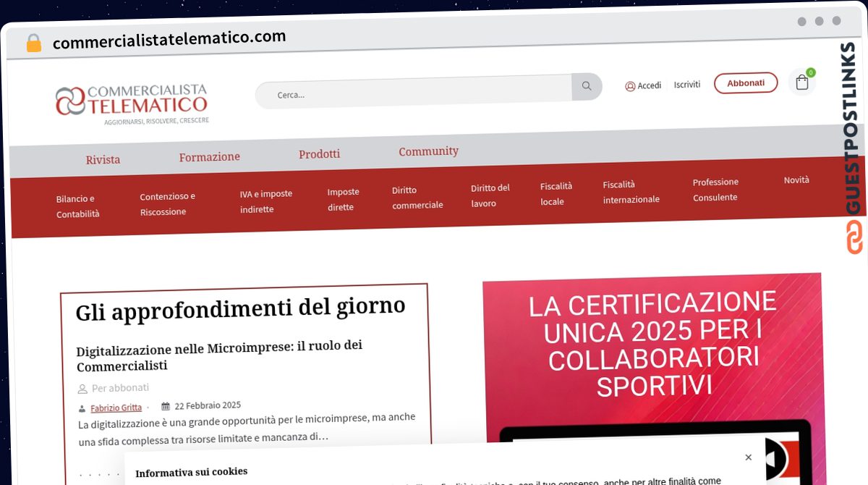Click the Abbonati button
Viewport: 868px width, 485px height.
[x=746, y=83]
